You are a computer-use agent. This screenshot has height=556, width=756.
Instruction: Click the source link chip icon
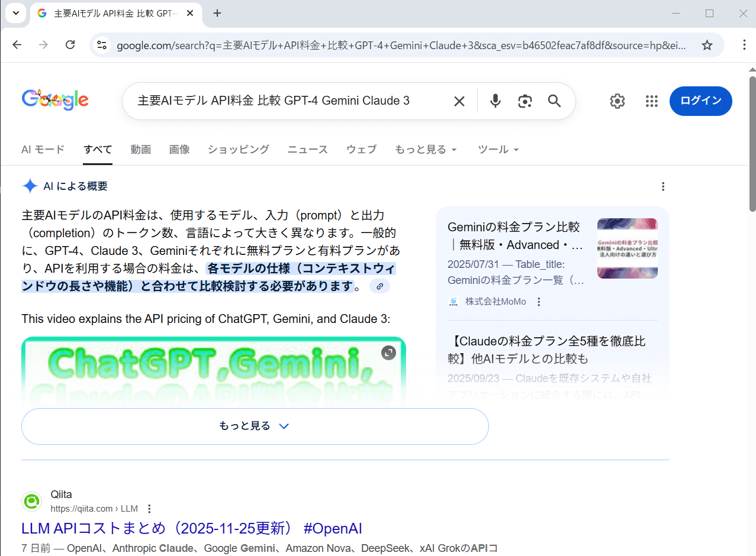pos(379,286)
